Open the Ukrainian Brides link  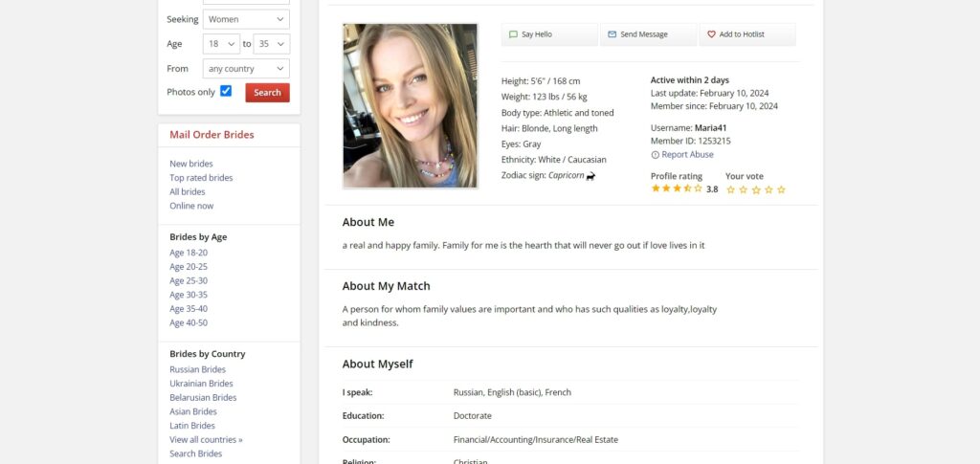click(201, 384)
